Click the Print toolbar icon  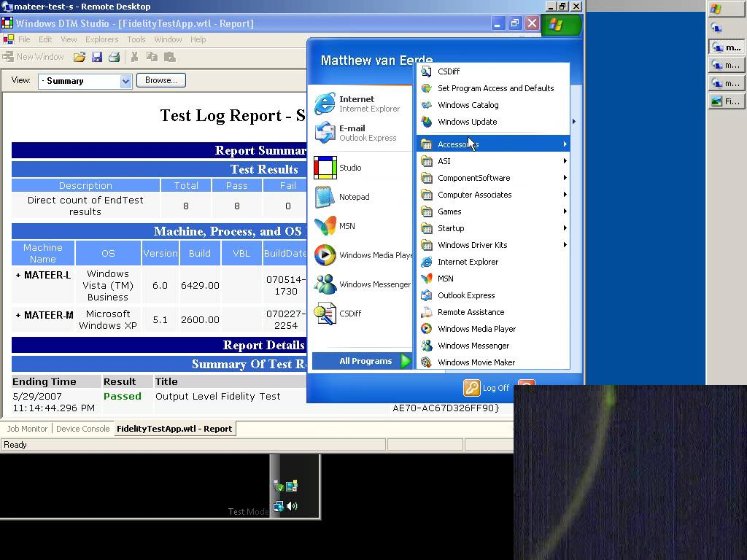tap(114, 57)
